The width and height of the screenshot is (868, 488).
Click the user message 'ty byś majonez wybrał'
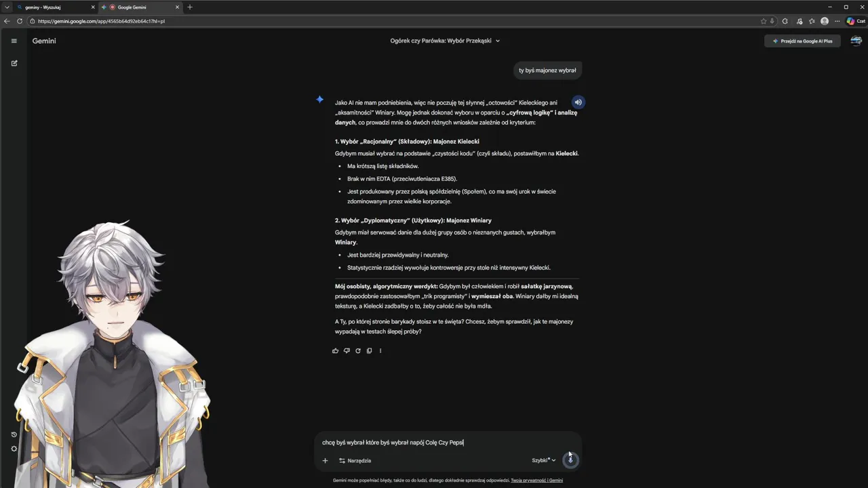(x=547, y=70)
